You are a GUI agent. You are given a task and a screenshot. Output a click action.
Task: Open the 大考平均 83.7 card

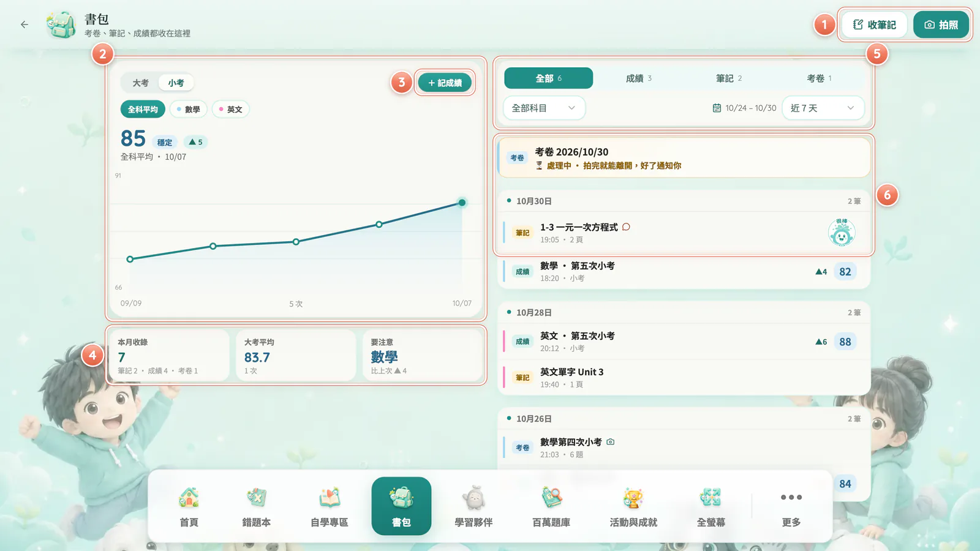click(296, 356)
